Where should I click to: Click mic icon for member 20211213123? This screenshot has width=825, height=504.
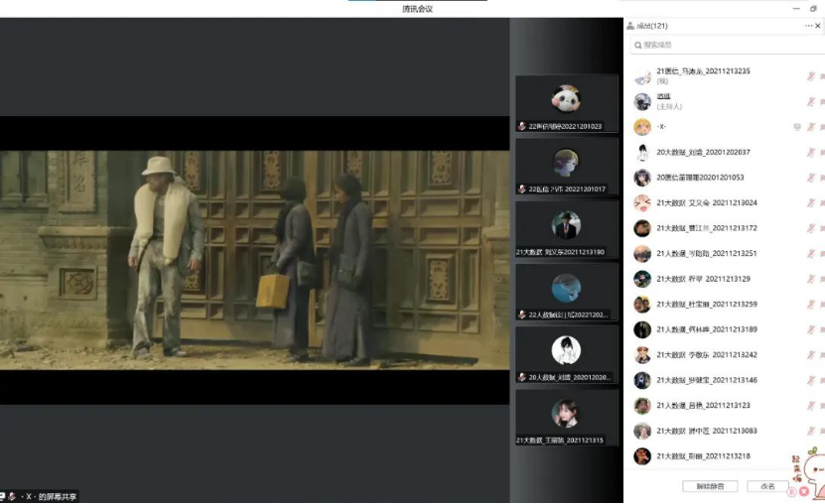[x=811, y=405]
